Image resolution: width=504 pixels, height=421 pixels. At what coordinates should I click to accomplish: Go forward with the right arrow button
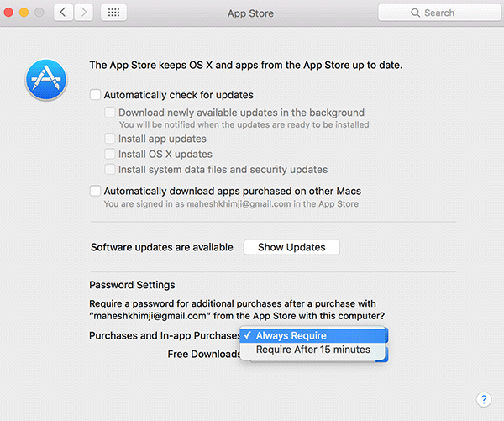coord(84,13)
